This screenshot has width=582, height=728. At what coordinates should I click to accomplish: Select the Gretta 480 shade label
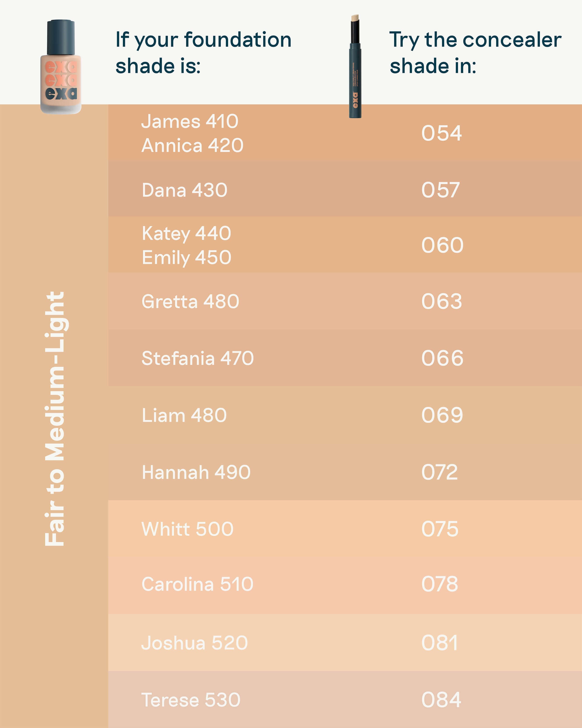click(x=190, y=302)
